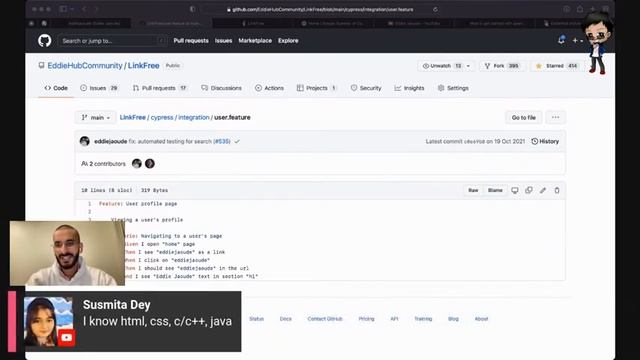Navigate to cypress folder breadcrumb
Image resolution: width=640 pixels, height=360 pixels.
coord(162,118)
